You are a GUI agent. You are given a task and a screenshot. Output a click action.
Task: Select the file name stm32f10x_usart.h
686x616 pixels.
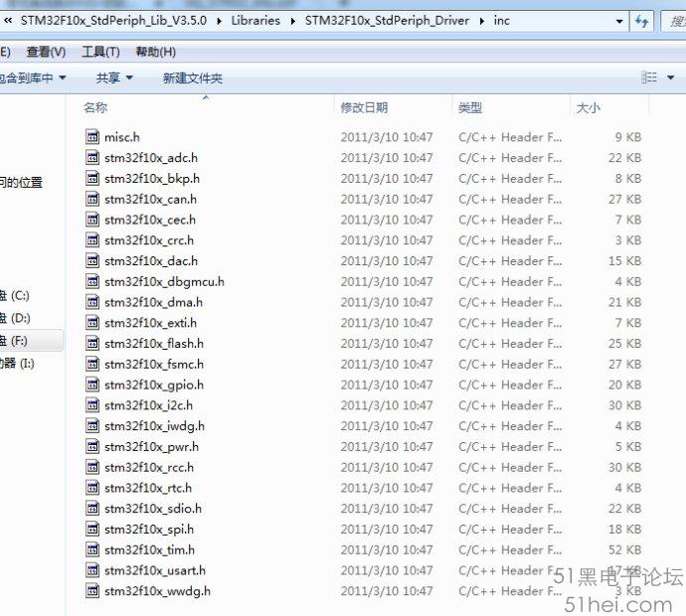155,570
